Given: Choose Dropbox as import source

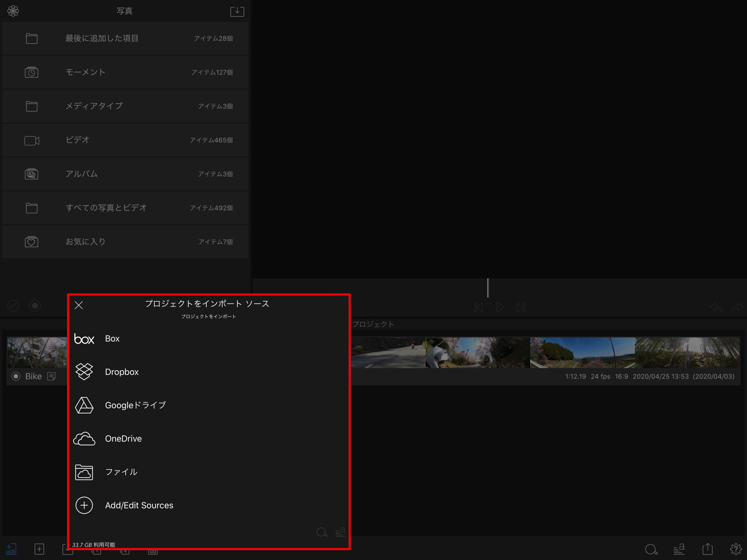Looking at the screenshot, I should point(209,372).
